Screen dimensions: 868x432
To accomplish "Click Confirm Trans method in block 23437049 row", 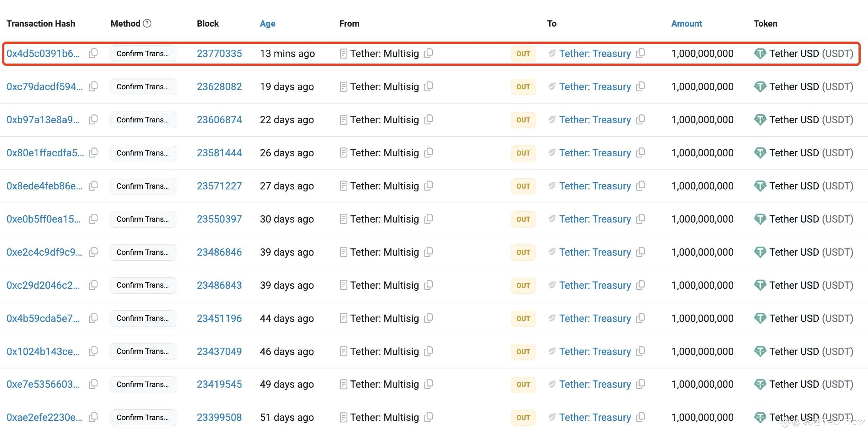I will click(143, 352).
